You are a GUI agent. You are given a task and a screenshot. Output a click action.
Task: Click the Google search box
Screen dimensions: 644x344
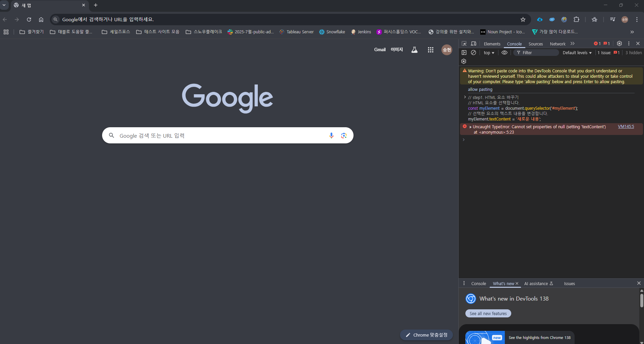click(228, 135)
